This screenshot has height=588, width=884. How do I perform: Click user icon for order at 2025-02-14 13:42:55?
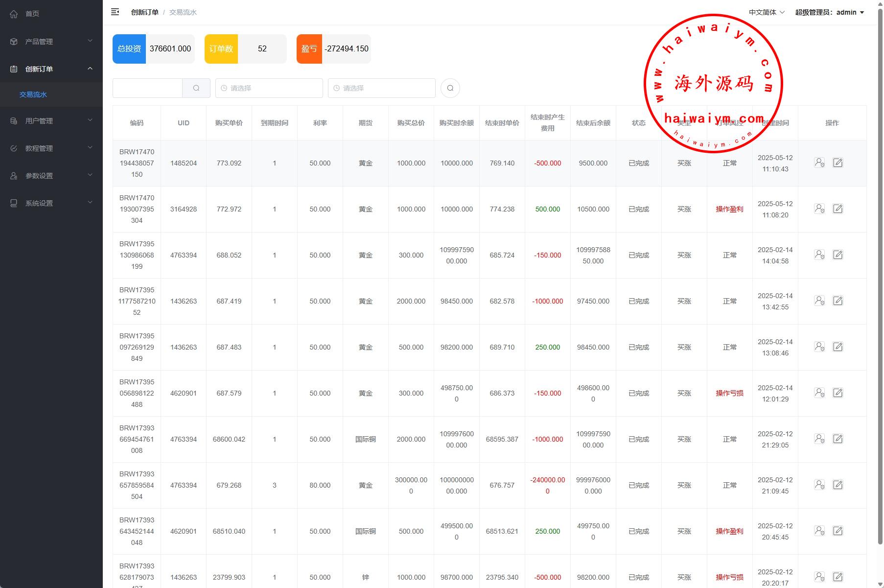(819, 301)
